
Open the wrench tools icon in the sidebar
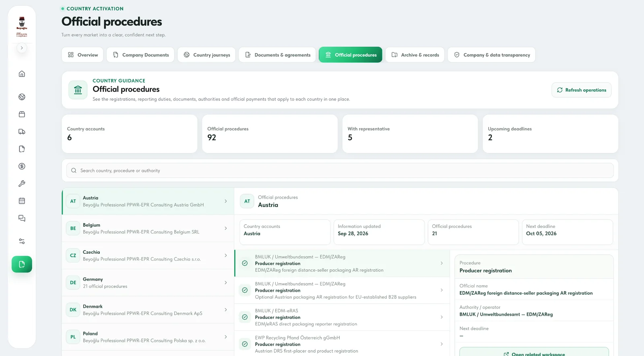[22, 184]
